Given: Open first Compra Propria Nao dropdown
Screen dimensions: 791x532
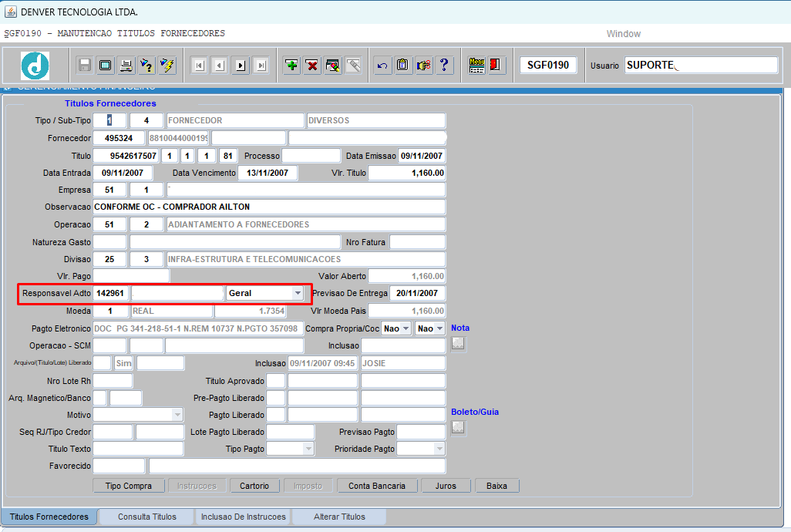Looking at the screenshot, I should tap(406, 328).
